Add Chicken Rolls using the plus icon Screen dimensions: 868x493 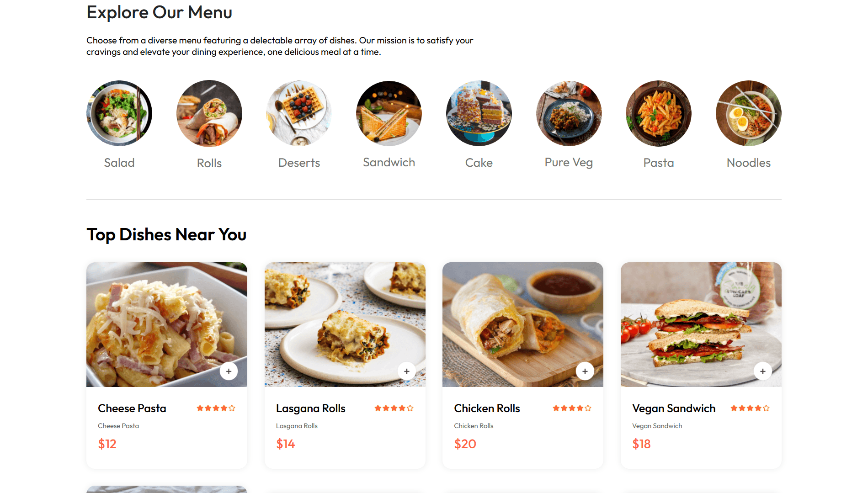tap(585, 371)
